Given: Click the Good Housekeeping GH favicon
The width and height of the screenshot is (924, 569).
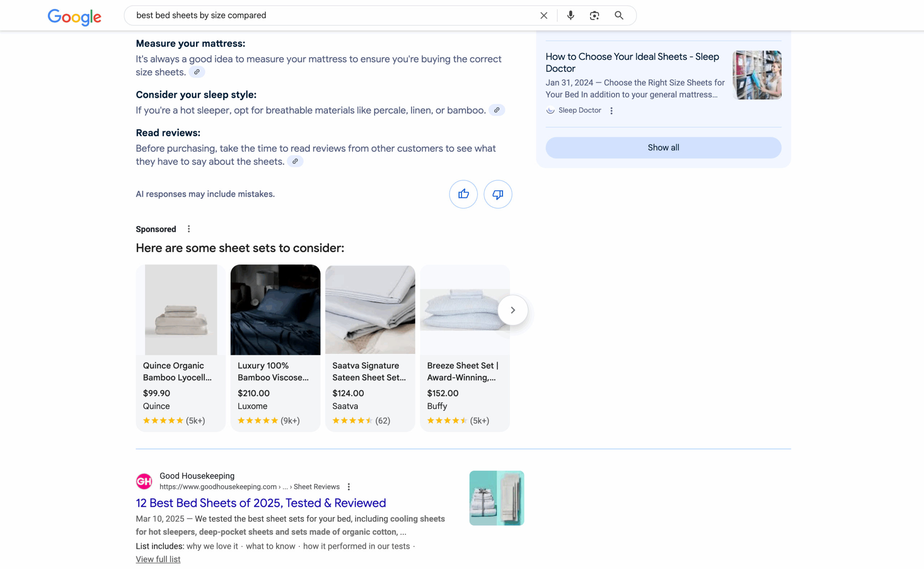Looking at the screenshot, I should click(144, 481).
